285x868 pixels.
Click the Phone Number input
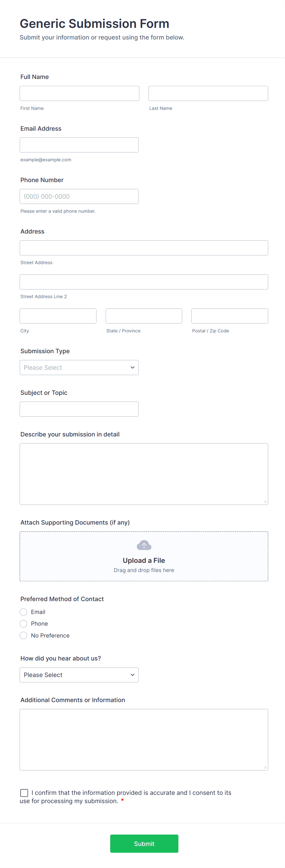(x=79, y=196)
